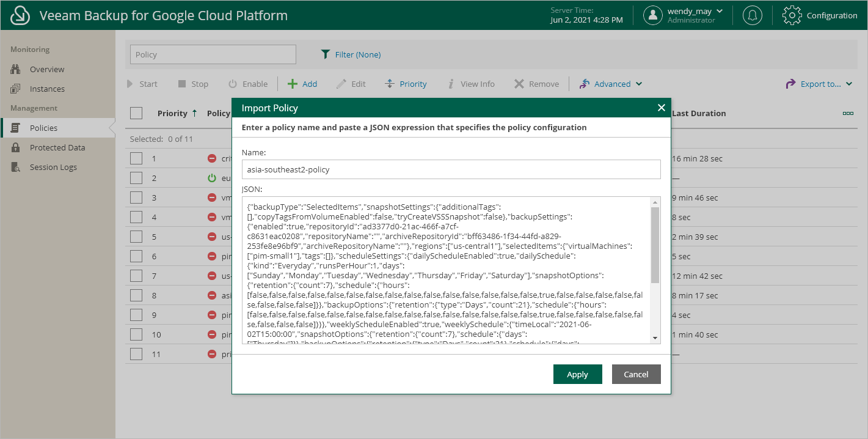The width and height of the screenshot is (868, 439).
Task: Open Session Logs in the sidebar
Action: click(x=53, y=167)
